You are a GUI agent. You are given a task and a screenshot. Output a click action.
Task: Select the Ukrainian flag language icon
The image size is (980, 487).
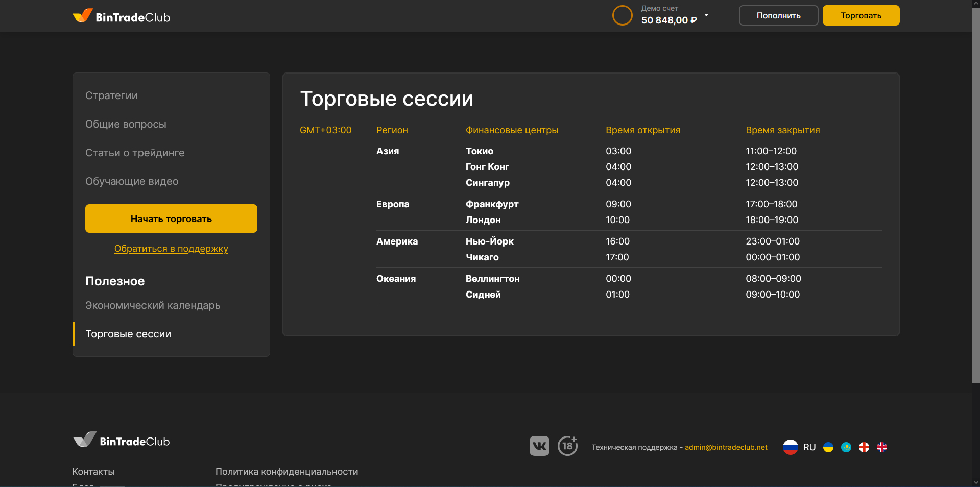(828, 447)
